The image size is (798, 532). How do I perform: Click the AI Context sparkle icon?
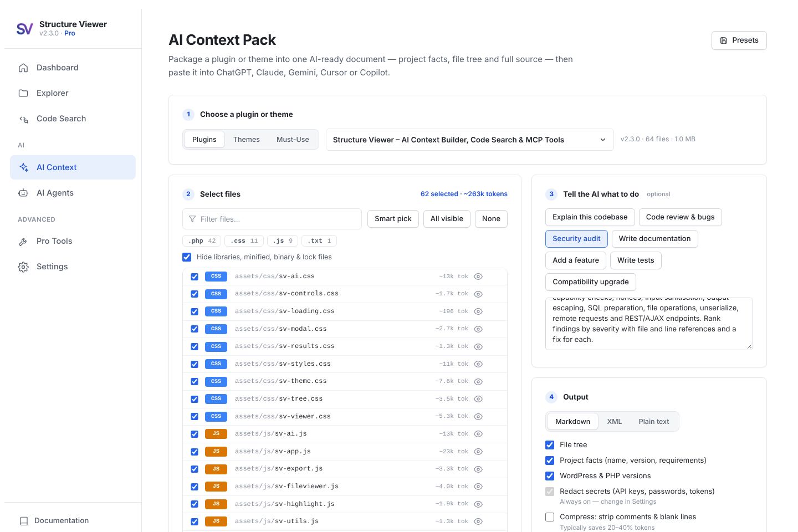(23, 167)
